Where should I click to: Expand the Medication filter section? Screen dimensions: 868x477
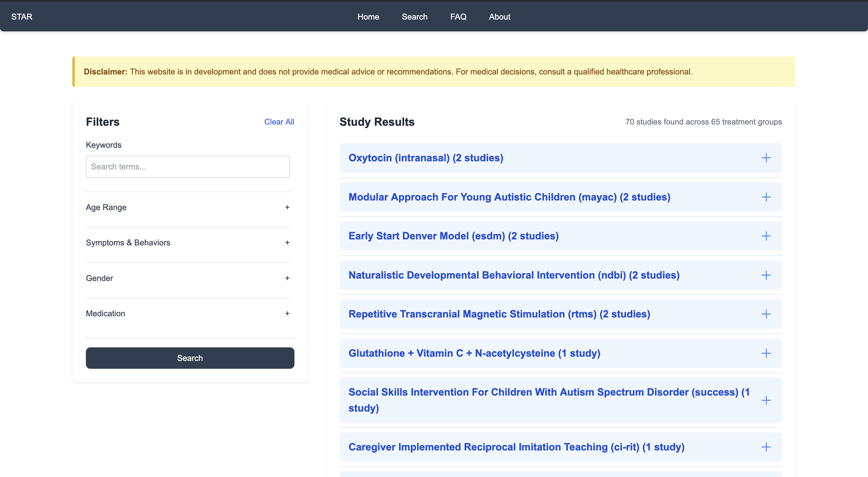coord(287,314)
